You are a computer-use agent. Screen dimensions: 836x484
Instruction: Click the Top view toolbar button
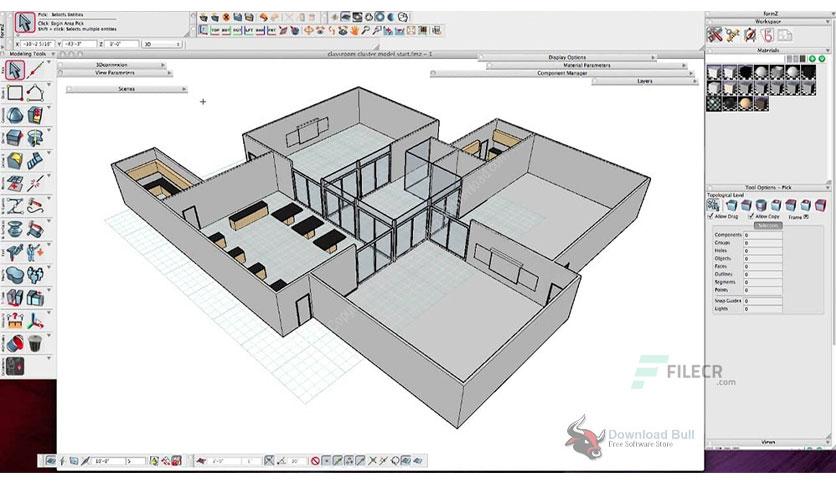coord(214,31)
